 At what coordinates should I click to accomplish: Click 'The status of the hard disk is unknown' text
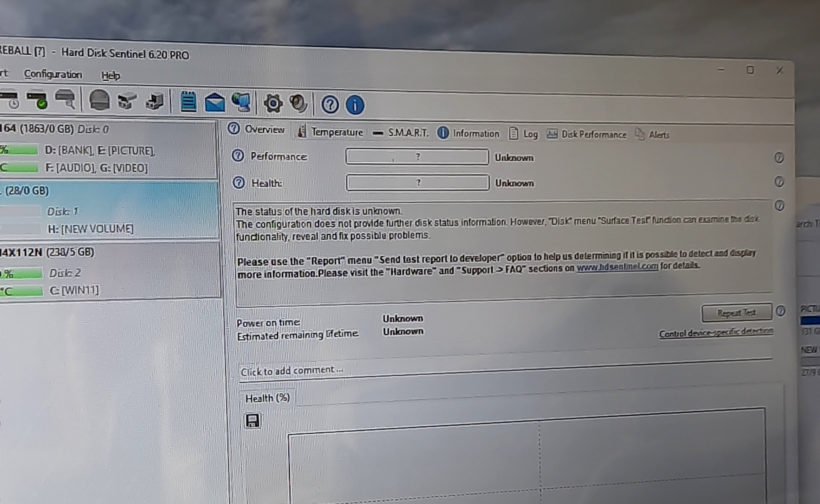(x=319, y=211)
